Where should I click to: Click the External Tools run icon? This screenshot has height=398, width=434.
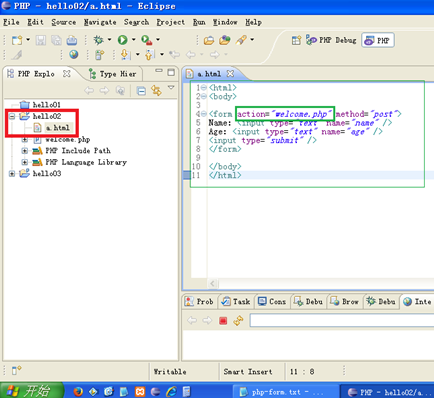coord(146,40)
